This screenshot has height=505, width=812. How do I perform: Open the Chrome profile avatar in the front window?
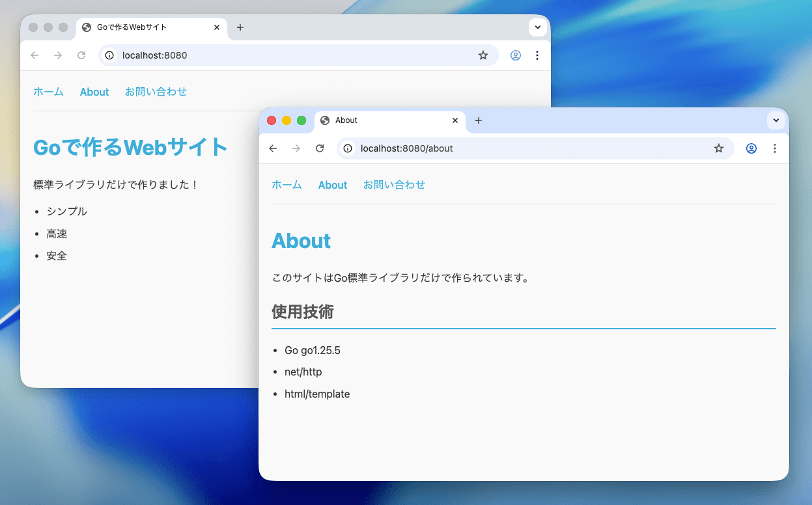[x=751, y=148]
